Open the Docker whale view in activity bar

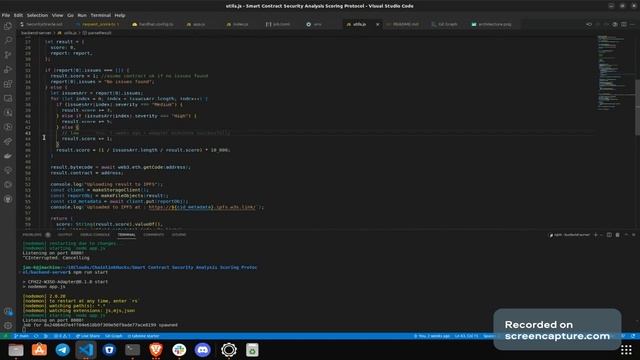tap(8, 156)
